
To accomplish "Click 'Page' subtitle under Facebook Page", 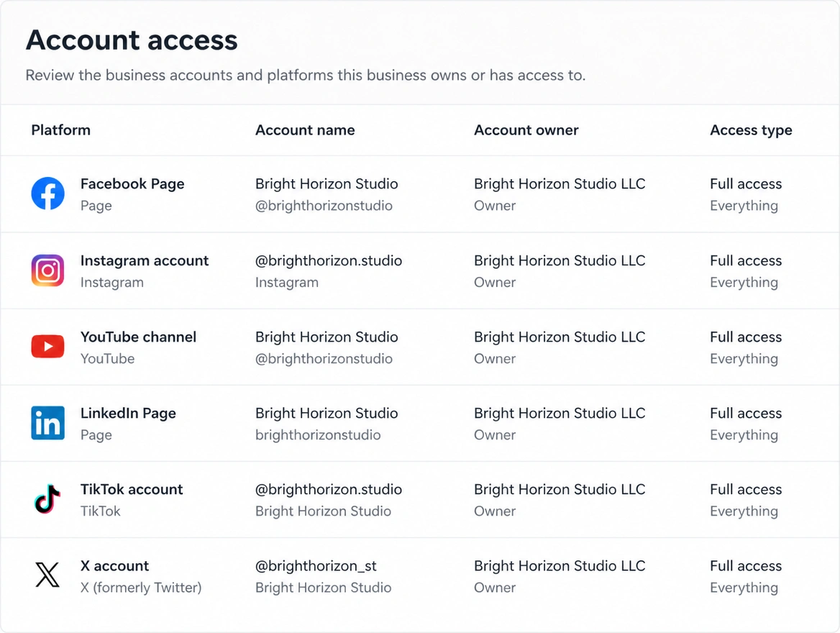I will pos(96,206).
